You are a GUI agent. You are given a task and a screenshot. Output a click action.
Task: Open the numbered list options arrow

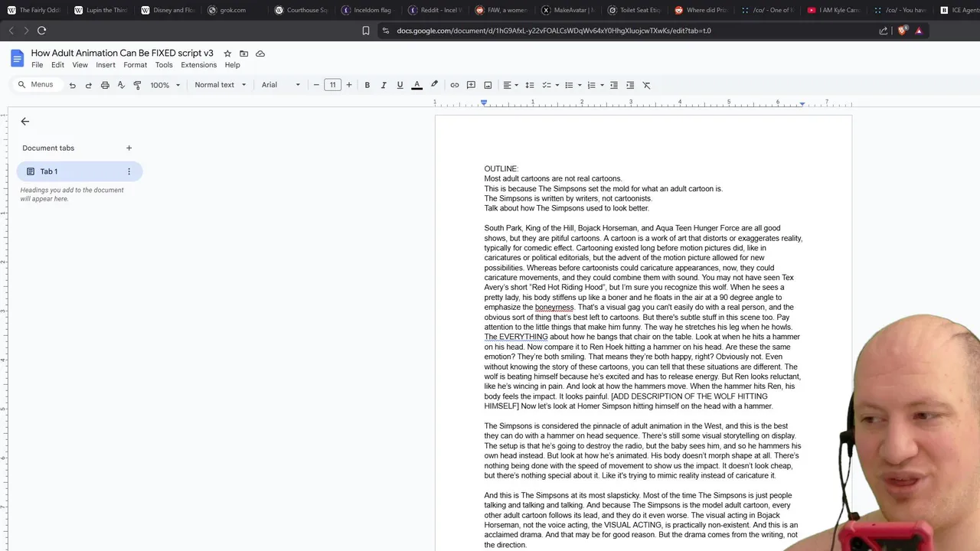point(602,85)
